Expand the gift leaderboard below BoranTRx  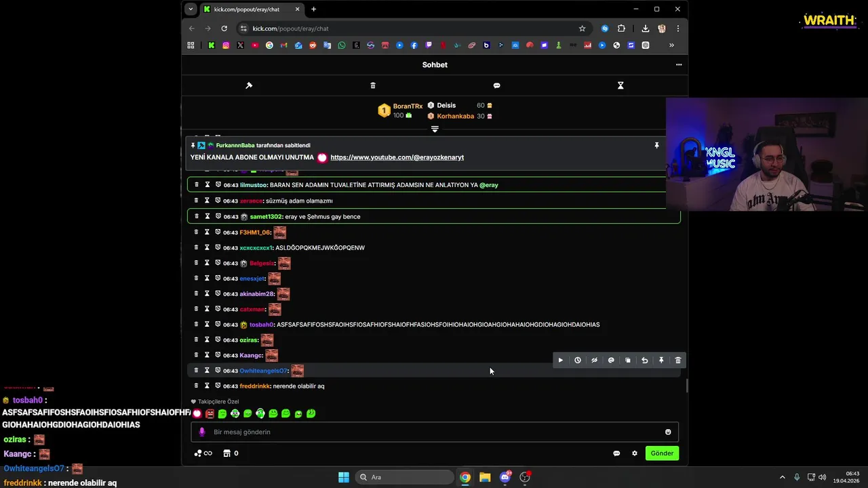point(435,129)
